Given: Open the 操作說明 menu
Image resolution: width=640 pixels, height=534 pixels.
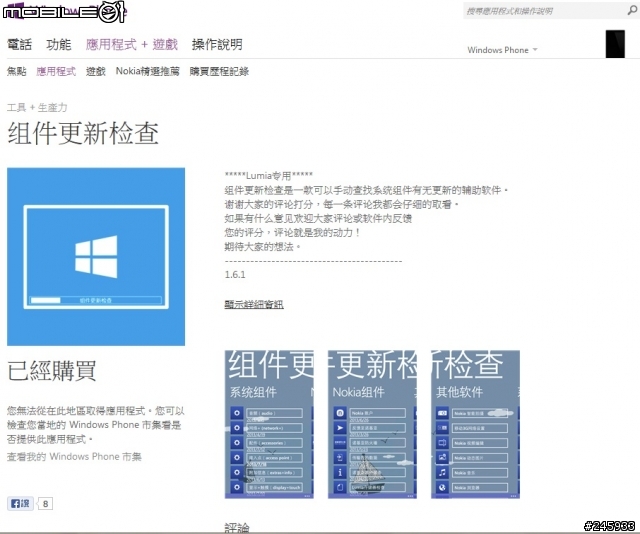Looking at the screenshot, I should click(x=217, y=44).
